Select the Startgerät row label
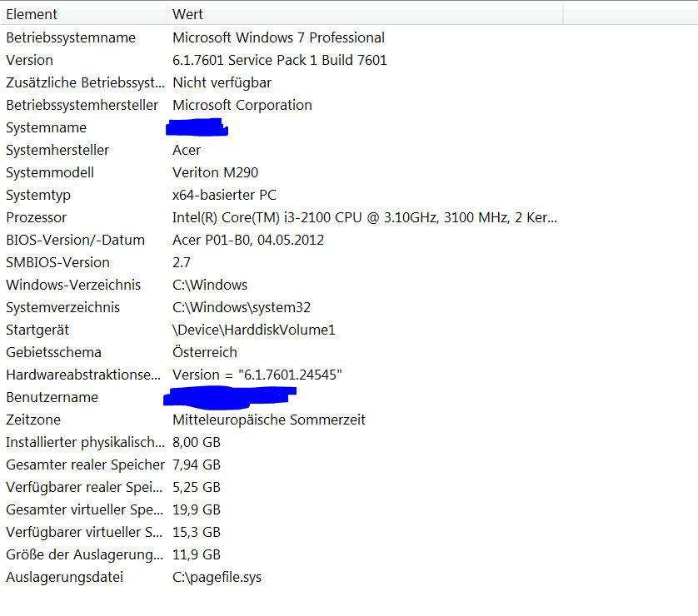The width and height of the screenshot is (698, 616). (x=37, y=330)
